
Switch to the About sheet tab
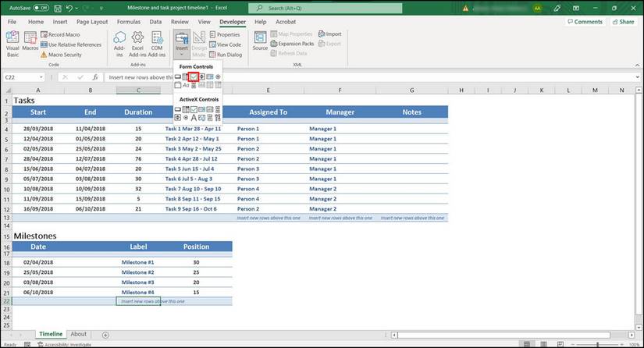[78, 334]
